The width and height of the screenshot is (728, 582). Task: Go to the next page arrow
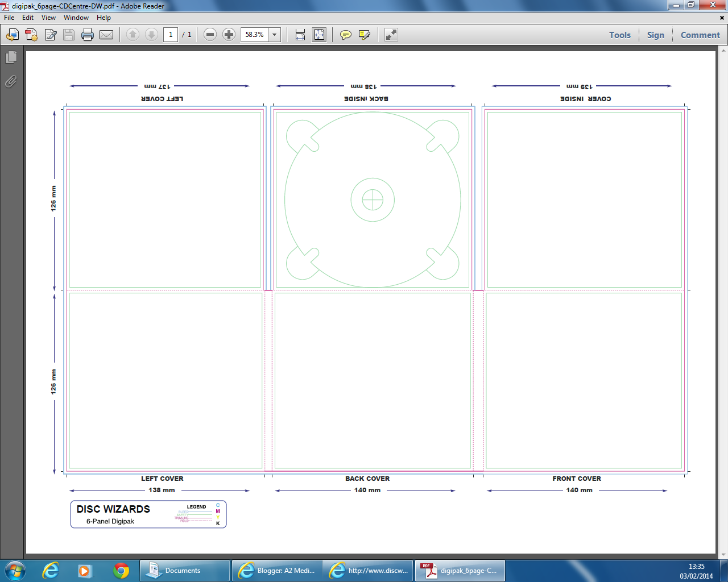[x=151, y=35]
